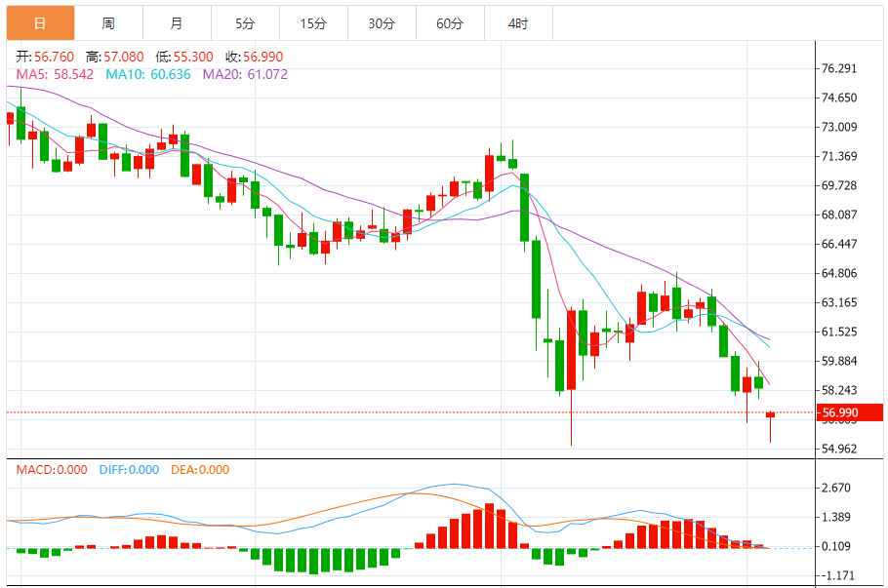Click the DIFF:0.000 indicator label
This screenshot has width=888, height=588.
[x=129, y=470]
